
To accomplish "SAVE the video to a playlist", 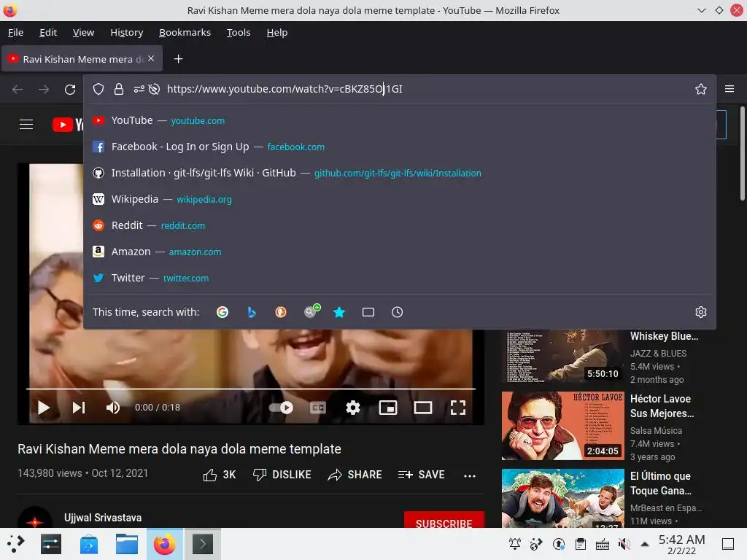I will click(x=421, y=475).
